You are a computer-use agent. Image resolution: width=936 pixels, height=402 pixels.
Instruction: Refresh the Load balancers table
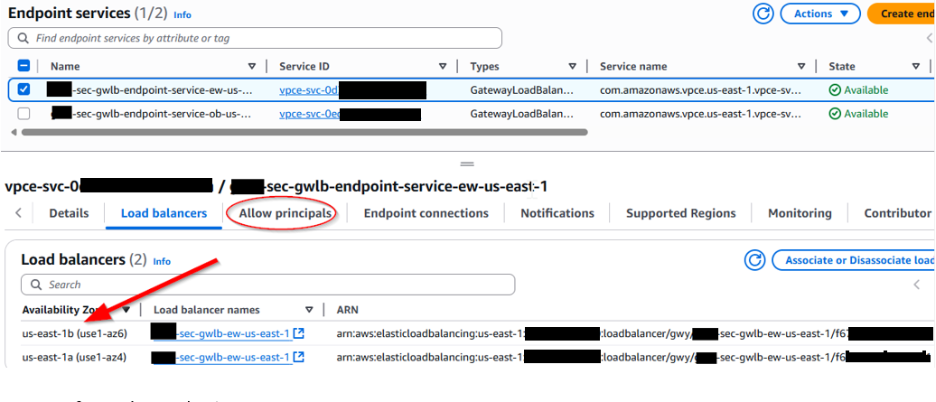(755, 260)
